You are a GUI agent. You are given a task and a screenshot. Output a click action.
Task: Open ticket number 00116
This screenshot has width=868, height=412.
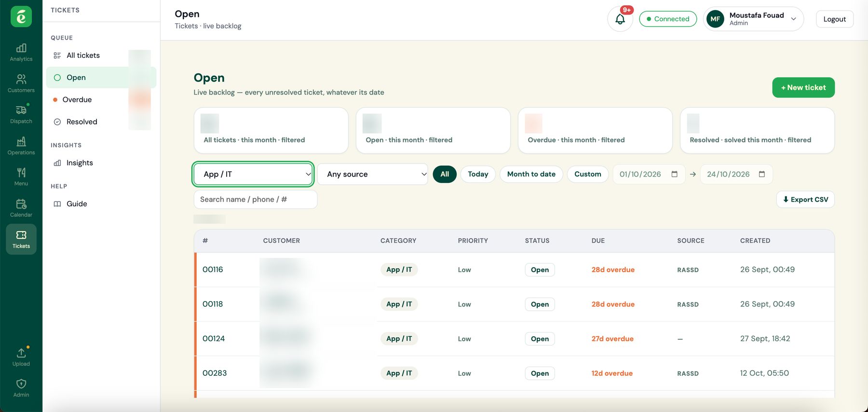coord(213,270)
